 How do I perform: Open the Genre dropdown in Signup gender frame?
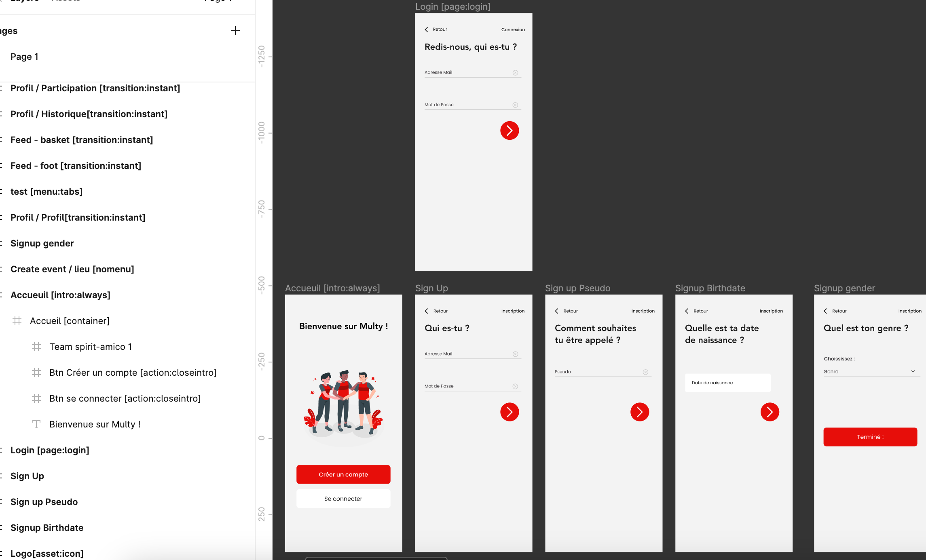(872, 372)
